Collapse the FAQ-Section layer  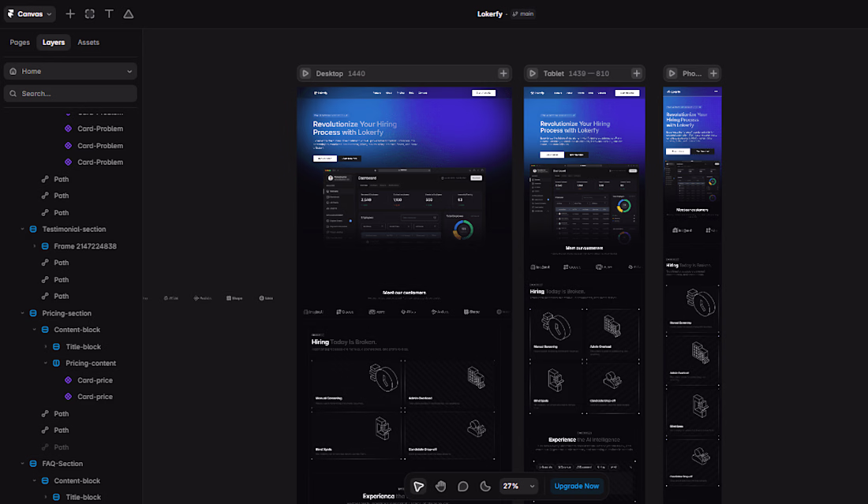pos(23,464)
